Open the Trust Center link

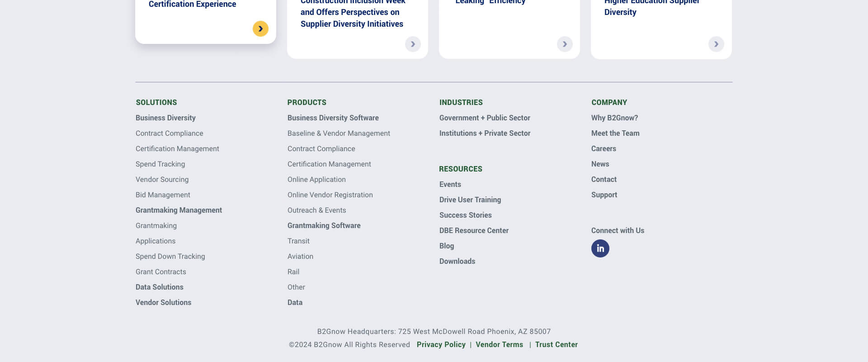pyautogui.click(x=557, y=344)
